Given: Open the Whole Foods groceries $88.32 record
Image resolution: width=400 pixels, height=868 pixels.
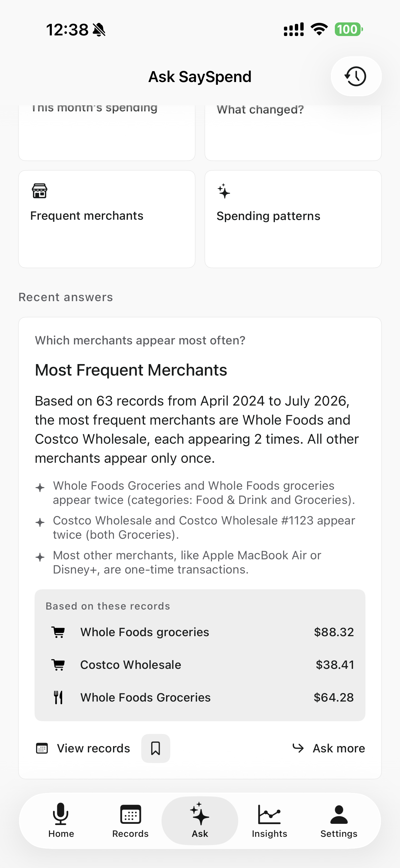Looking at the screenshot, I should [200, 632].
